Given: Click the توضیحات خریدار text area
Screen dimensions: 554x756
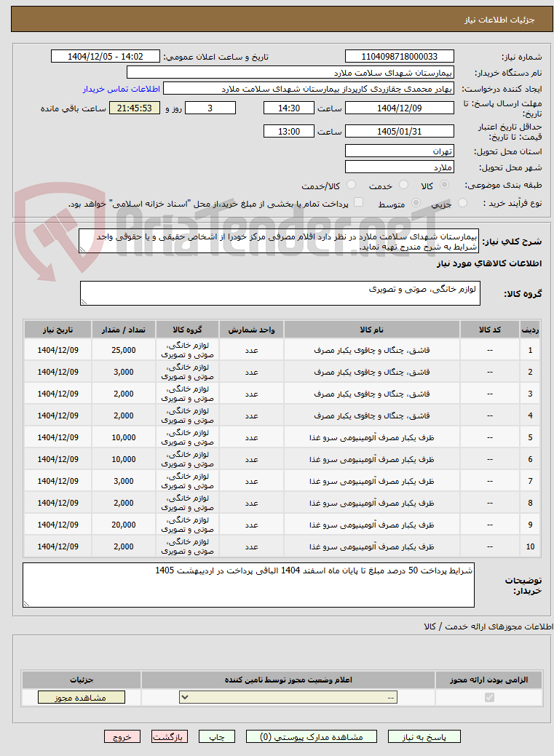Looking at the screenshot, I should pos(248,585).
